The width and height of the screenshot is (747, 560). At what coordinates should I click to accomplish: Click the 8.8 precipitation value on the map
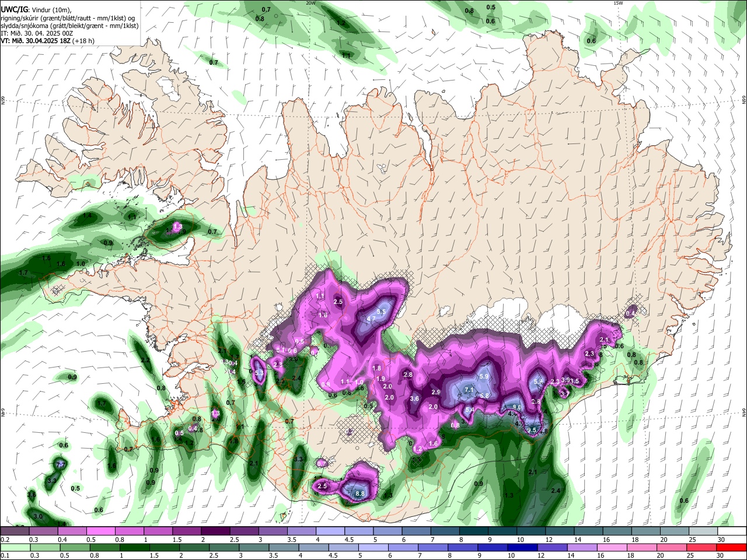point(360,494)
